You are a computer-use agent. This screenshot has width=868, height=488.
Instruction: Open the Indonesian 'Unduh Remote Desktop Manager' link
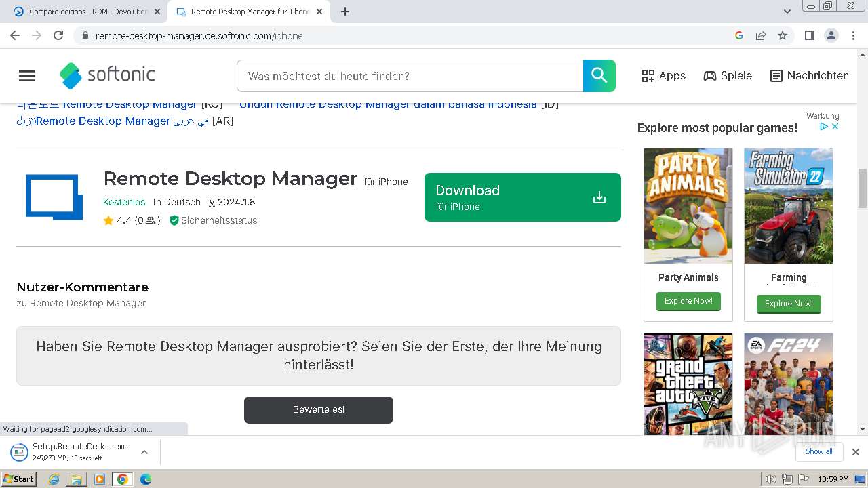388,104
